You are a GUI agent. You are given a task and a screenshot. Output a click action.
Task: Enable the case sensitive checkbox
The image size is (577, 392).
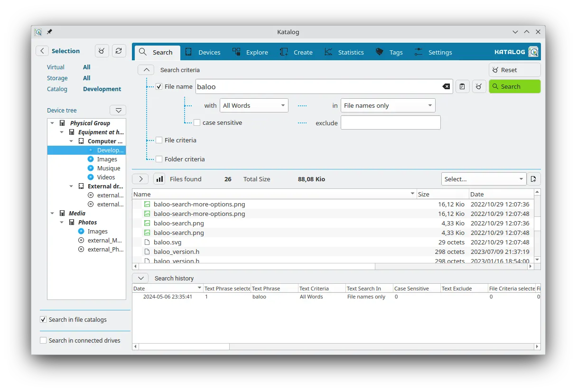[x=197, y=122]
